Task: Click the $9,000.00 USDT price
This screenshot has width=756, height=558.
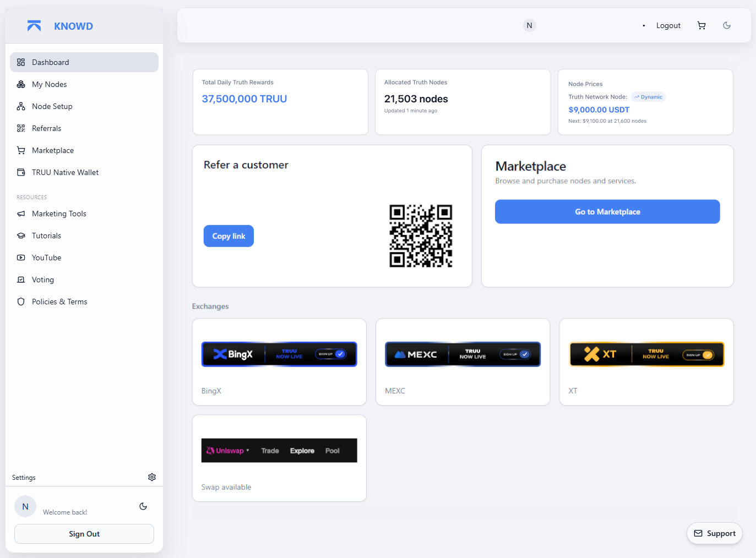Action: point(599,110)
